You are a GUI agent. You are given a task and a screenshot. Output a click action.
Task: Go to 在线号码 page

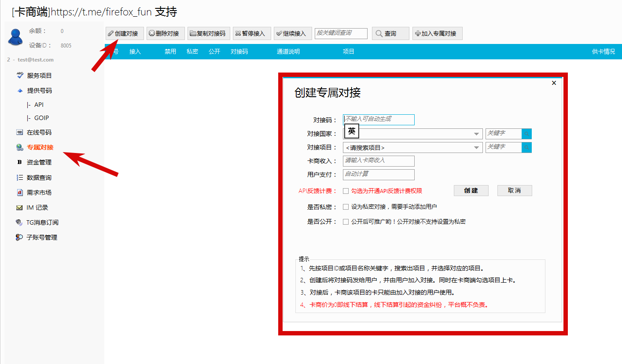pos(39,132)
